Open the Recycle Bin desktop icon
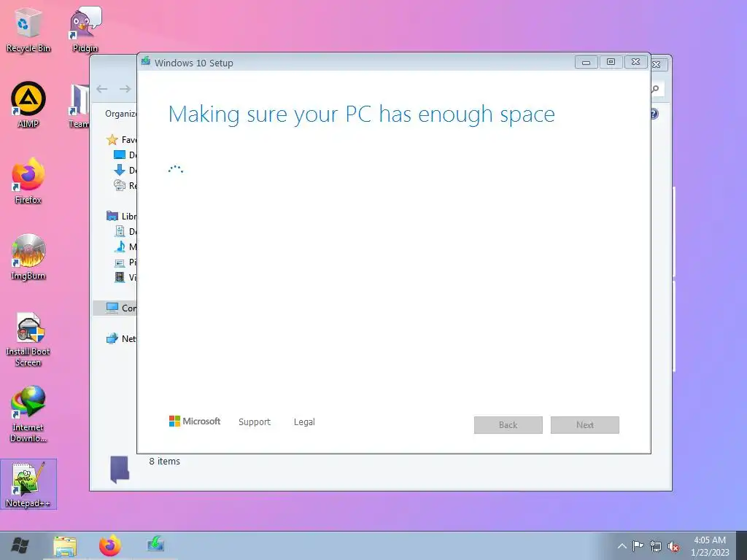This screenshot has width=747, height=560. pos(28,29)
